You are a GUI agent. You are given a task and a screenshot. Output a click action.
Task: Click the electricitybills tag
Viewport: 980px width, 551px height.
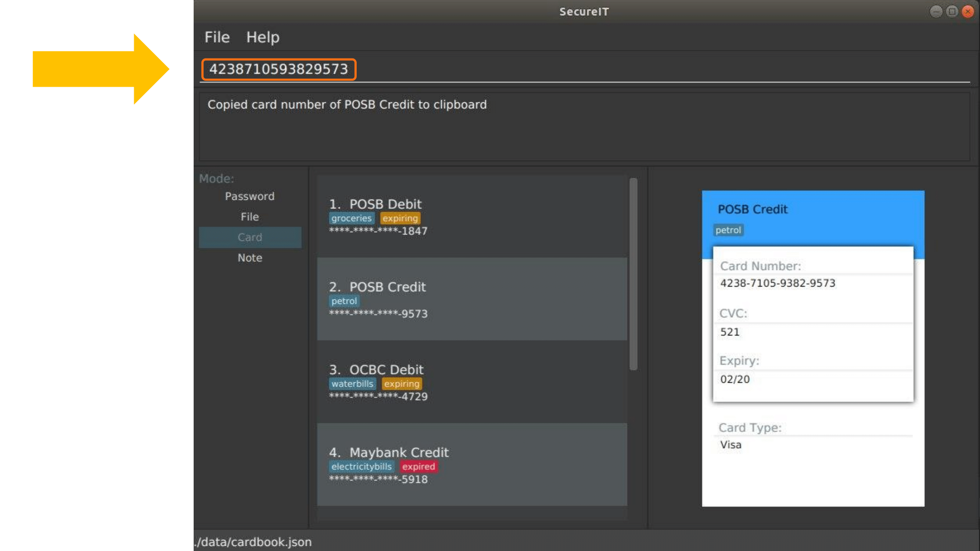(362, 467)
